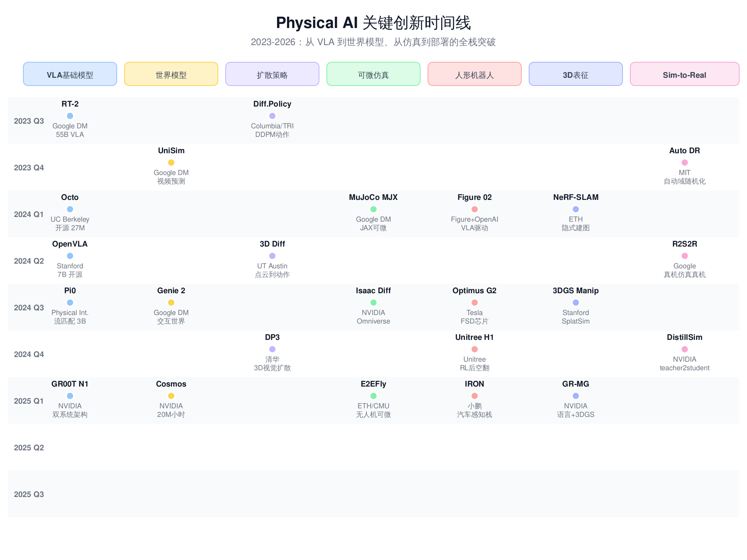Click the UC Berkeley label under Octo
The width and height of the screenshot is (747, 560).
pos(70,219)
